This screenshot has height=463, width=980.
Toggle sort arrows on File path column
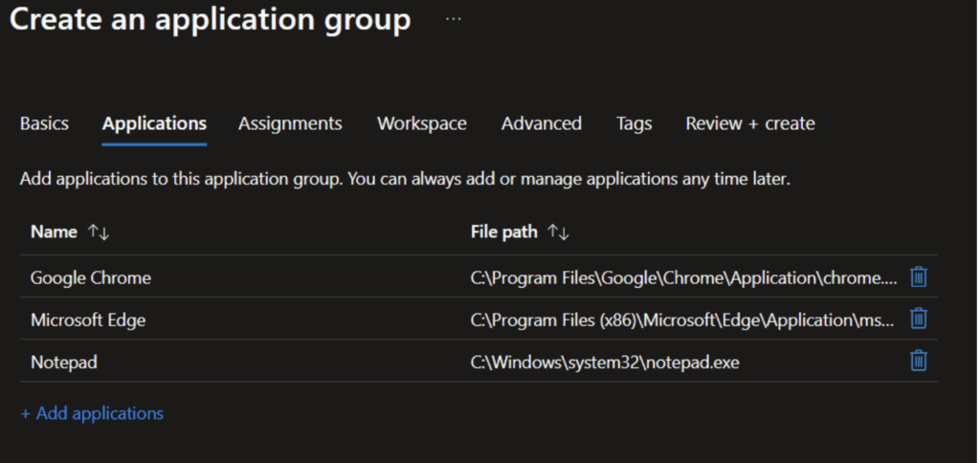tap(557, 232)
